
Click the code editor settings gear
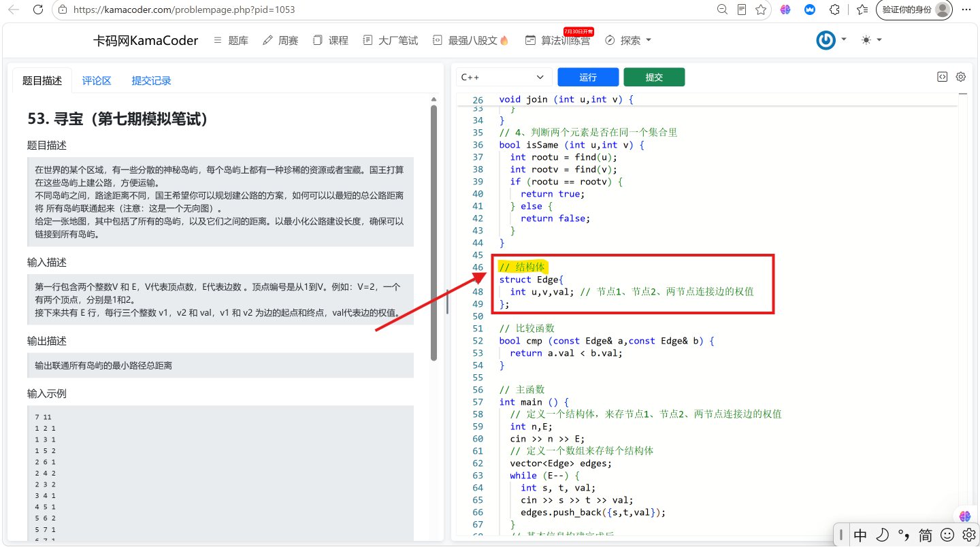point(961,77)
